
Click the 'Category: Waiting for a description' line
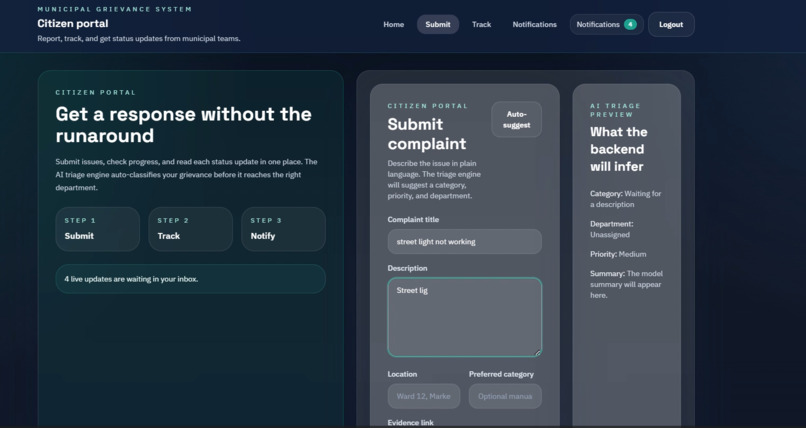(626, 199)
